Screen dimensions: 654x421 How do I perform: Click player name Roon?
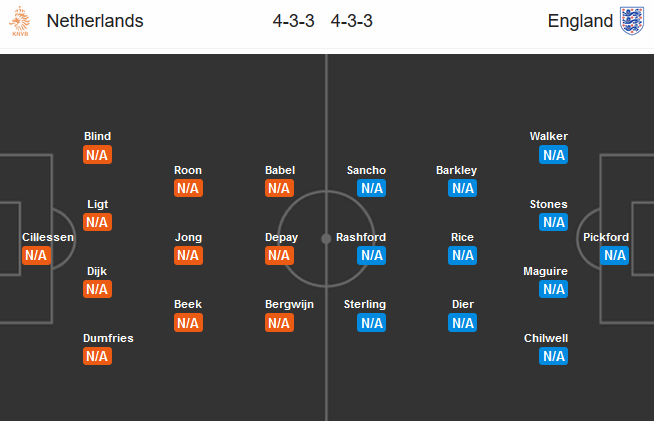point(188,170)
